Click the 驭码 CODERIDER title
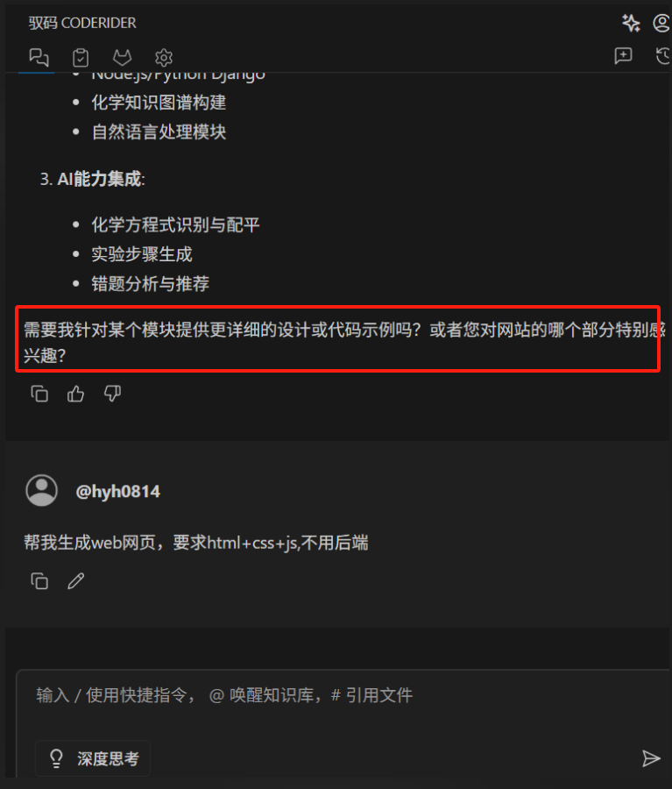The width and height of the screenshot is (672, 789). coord(82,23)
